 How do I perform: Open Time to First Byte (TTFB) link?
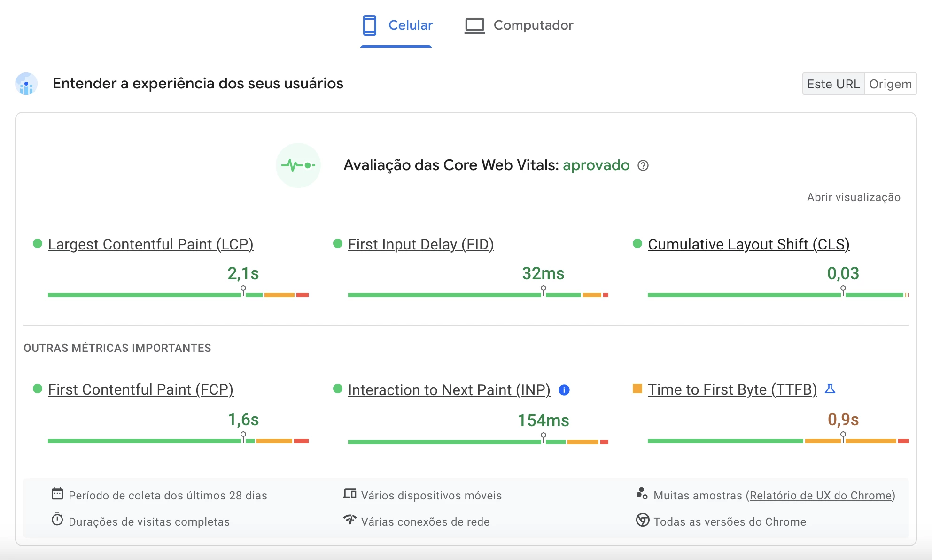tap(732, 389)
